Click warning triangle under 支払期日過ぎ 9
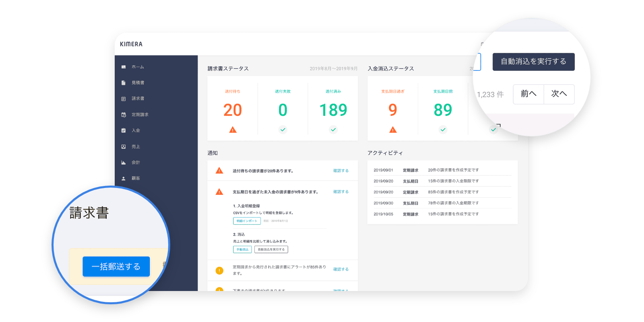644x322 pixels. (x=393, y=130)
